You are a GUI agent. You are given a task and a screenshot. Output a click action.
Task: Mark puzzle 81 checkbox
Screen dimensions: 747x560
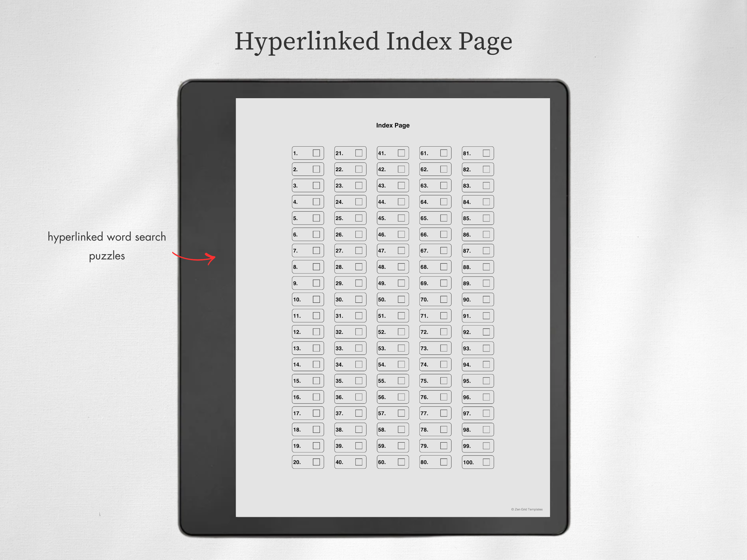[x=486, y=153]
